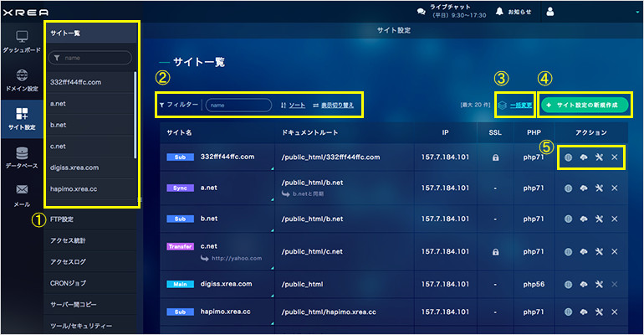Select digiss.xrea.com in the side site list
644x335 pixels.
(x=74, y=167)
